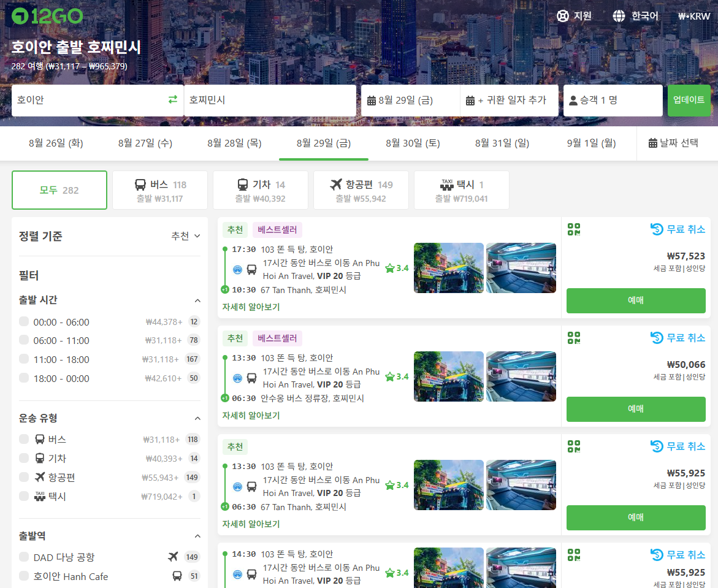718x588 pixels.
Task: Click the QR icon on the ₩55,925 13:30 trip
Action: coord(573,446)
